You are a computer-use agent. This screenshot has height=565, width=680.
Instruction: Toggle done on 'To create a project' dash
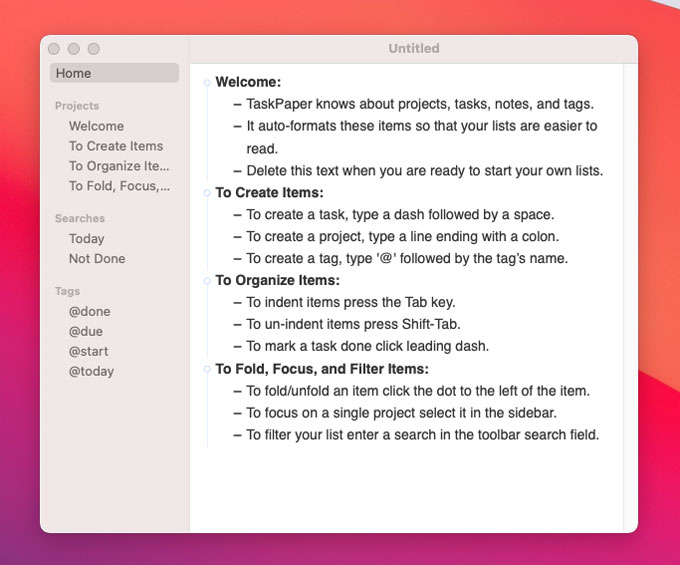237,237
